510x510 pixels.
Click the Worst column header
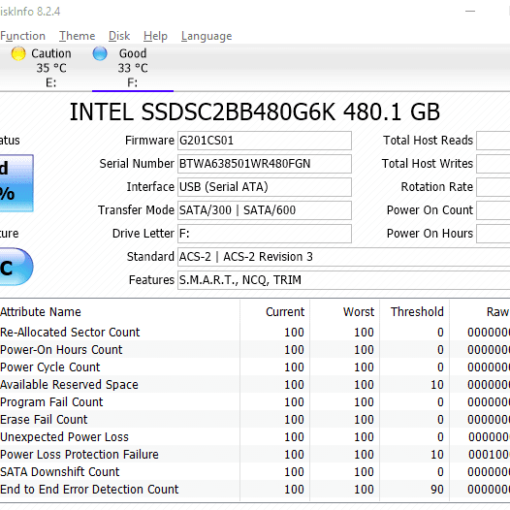point(345,312)
